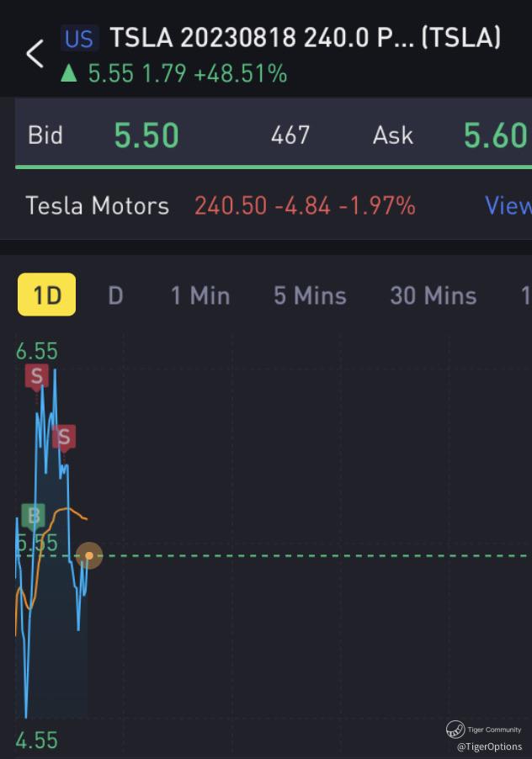Viewport: 532px width, 759px height.
Task: Tap the B buy marker on chart
Action: (34, 516)
